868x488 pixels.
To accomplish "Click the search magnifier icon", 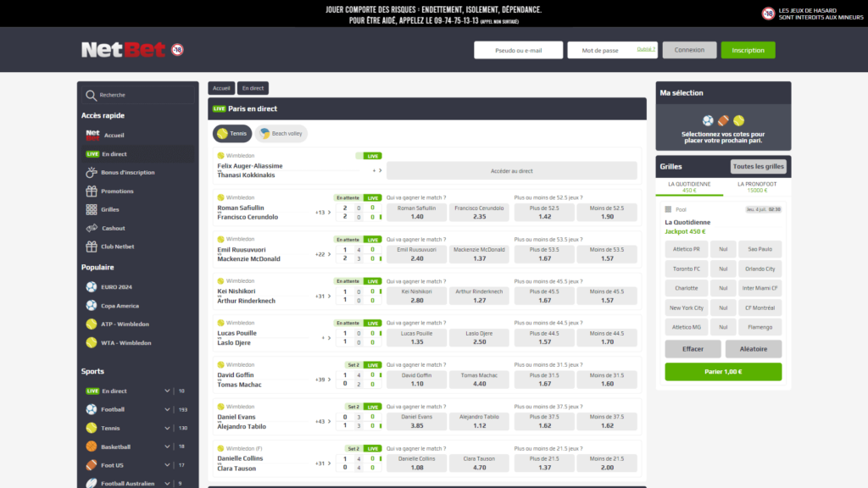I will pos(91,95).
